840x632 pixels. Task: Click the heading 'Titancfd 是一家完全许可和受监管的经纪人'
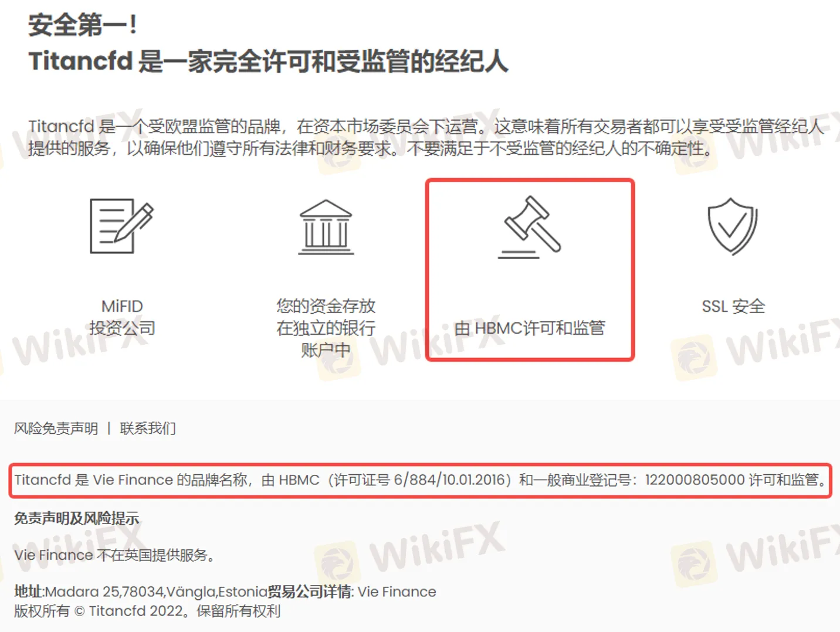(x=268, y=61)
